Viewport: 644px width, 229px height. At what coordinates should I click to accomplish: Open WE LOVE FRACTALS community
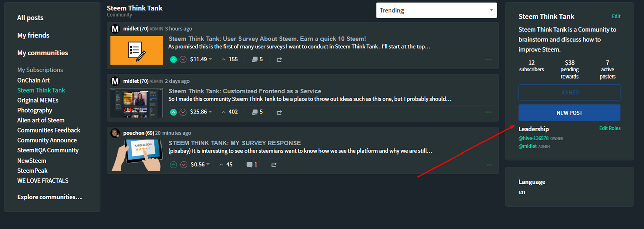point(43,181)
